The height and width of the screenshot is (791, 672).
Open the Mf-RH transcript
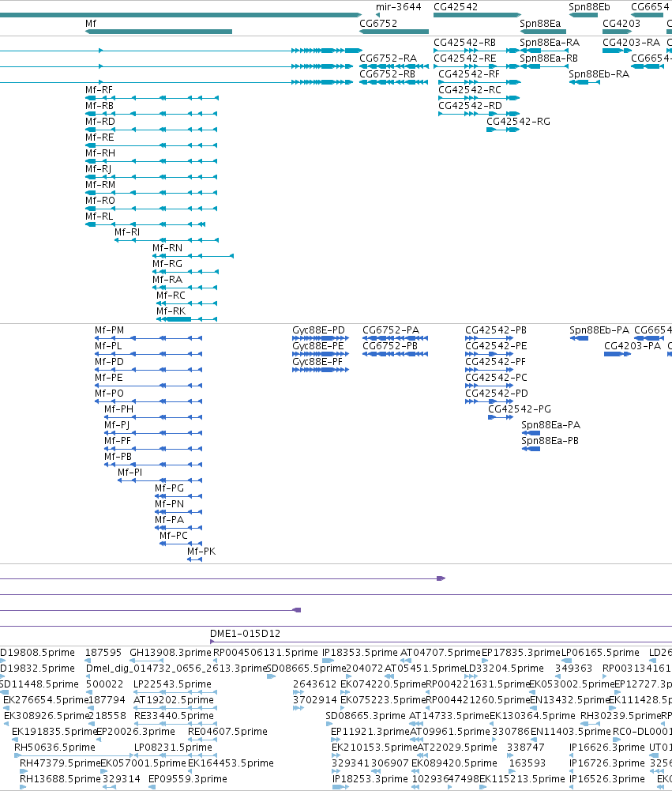[152, 161]
